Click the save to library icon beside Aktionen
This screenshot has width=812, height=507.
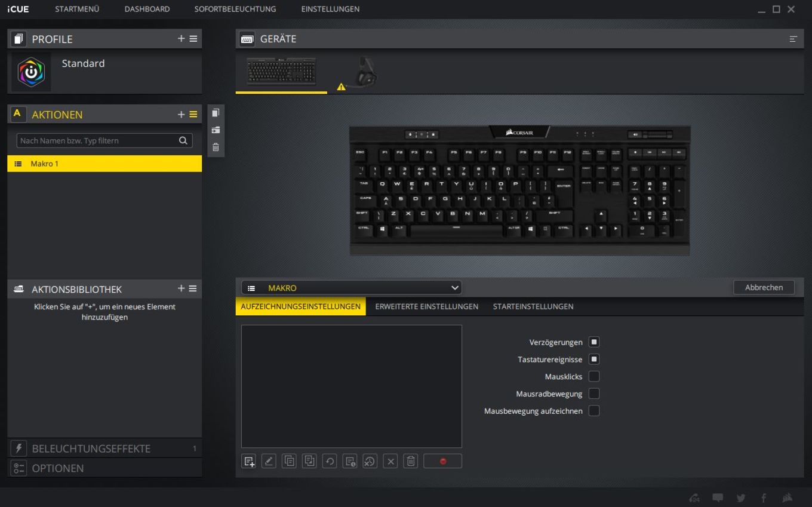point(216,130)
